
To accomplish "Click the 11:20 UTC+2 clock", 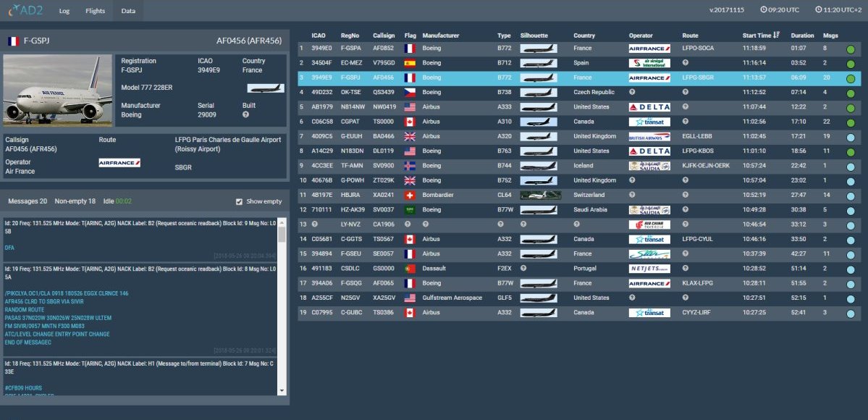I will (x=838, y=10).
